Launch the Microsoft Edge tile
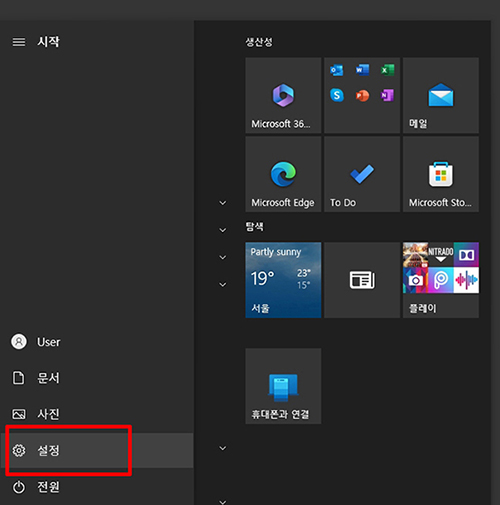500x505 pixels. click(283, 174)
